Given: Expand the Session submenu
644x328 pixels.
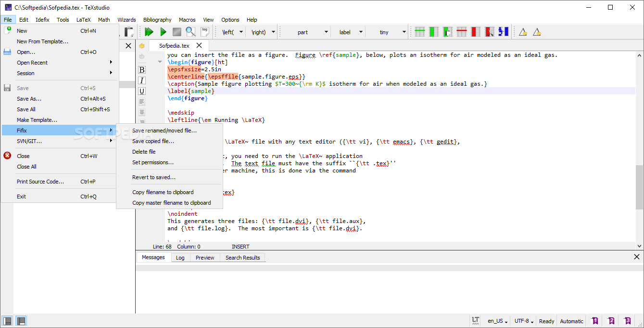Looking at the screenshot, I should pyautogui.click(x=59, y=73).
